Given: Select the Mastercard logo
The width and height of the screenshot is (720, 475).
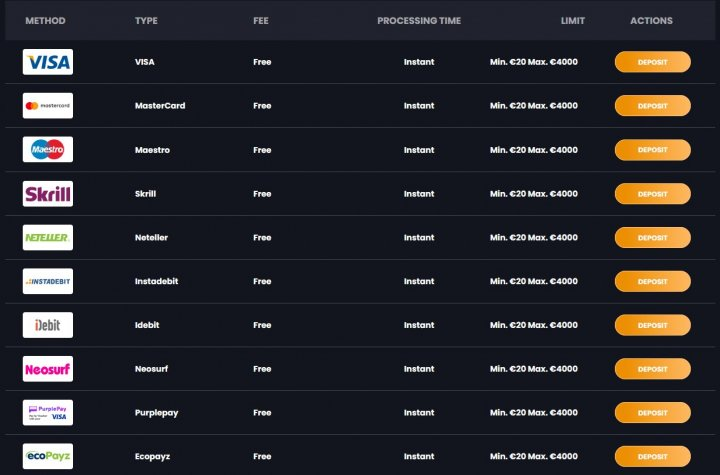Looking at the screenshot, I should click(x=48, y=106).
